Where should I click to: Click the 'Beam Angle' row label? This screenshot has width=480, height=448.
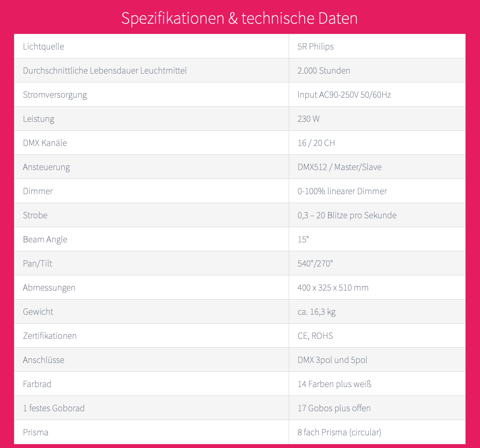(x=45, y=239)
